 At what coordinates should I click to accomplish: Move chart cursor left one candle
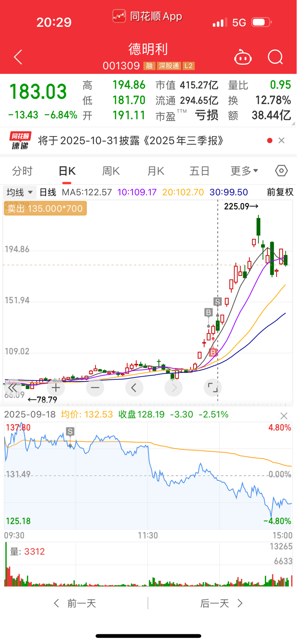pos(134,388)
